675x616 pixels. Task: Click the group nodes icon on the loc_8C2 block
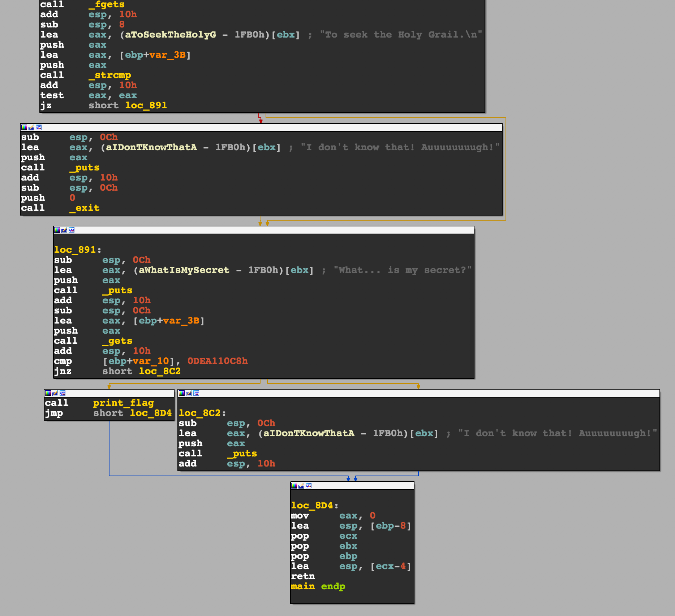click(x=196, y=393)
